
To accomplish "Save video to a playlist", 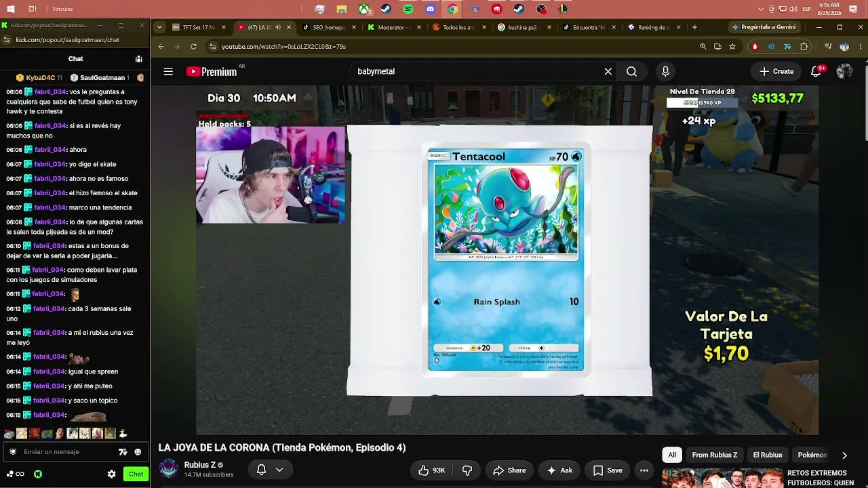I will point(608,470).
